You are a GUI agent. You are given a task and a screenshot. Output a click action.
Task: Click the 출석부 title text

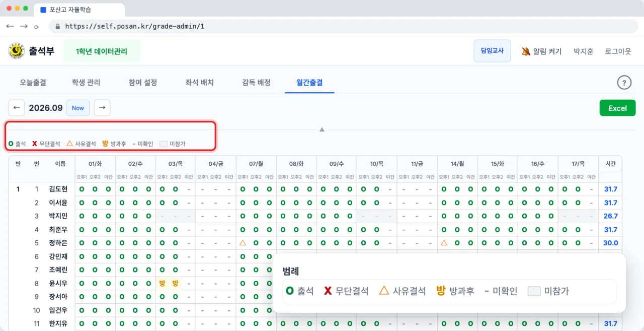(42, 51)
